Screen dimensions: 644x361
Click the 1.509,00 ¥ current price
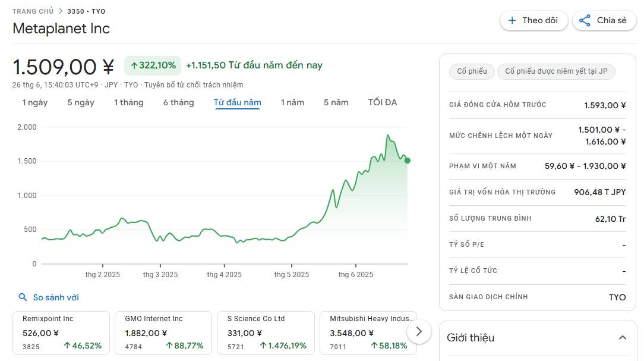63,67
